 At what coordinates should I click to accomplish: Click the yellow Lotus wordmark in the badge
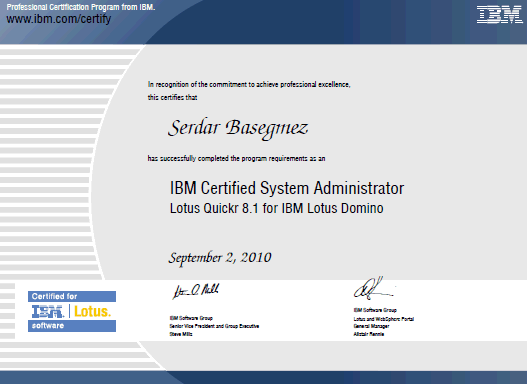[92, 311]
